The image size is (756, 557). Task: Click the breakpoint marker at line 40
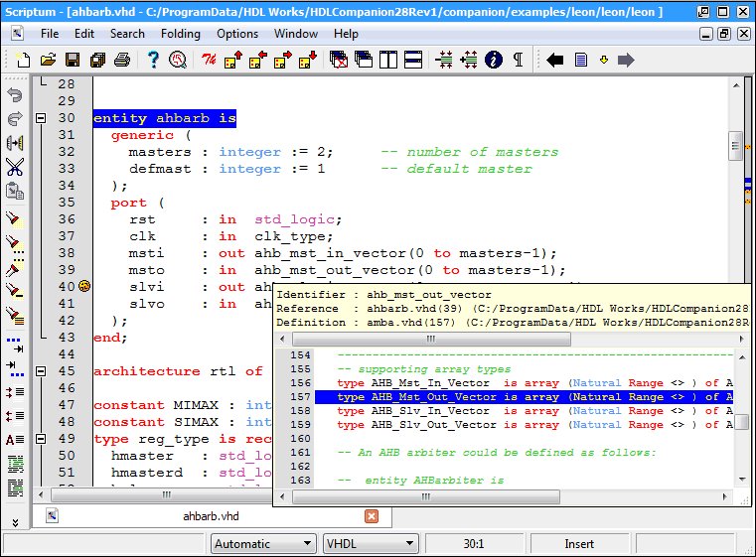click(84, 287)
